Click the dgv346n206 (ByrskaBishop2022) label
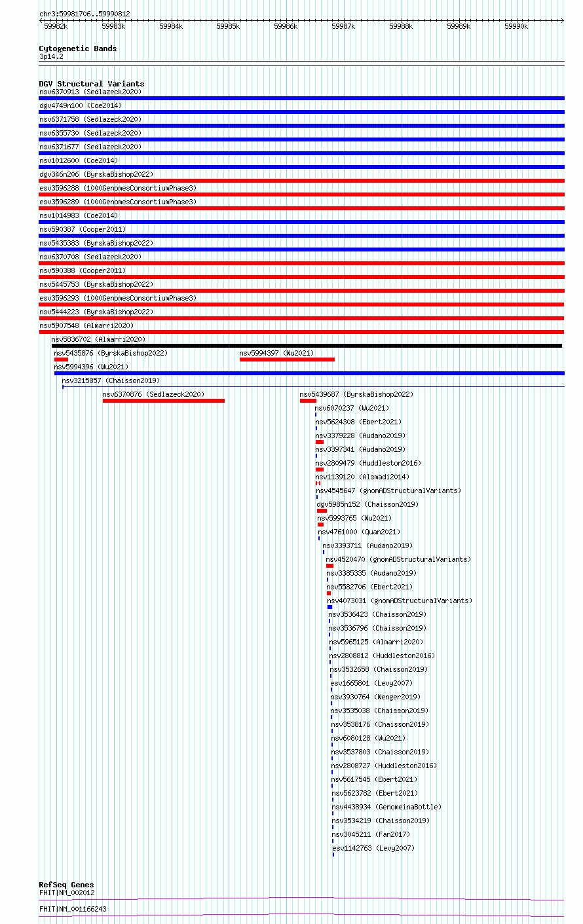583x924 pixels. point(96,174)
